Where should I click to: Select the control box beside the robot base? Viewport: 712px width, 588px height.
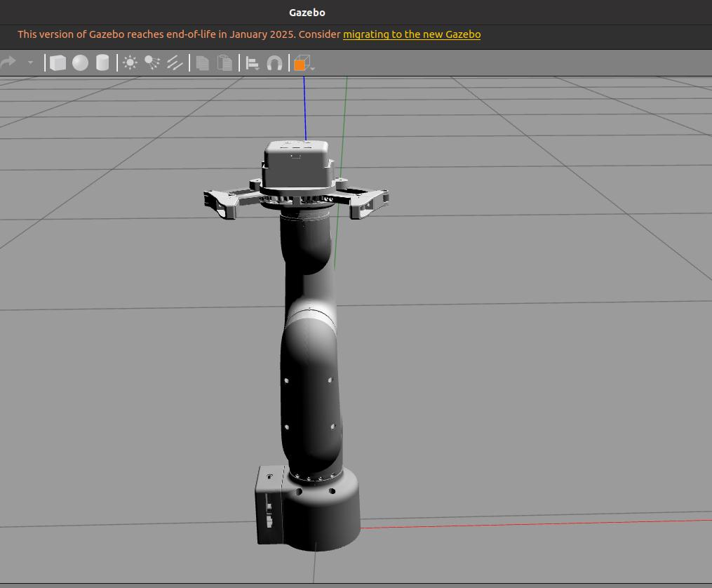coord(269,505)
